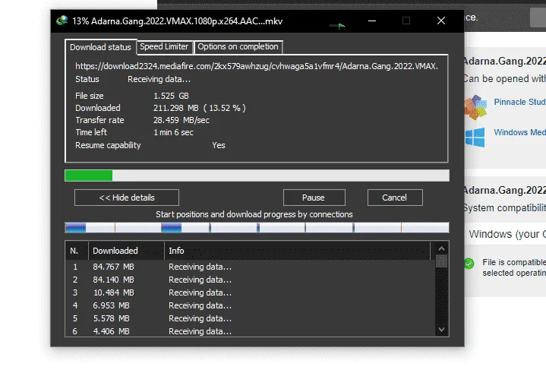Open the Options on completion tab
This screenshot has height=392, width=546.
pos(238,46)
